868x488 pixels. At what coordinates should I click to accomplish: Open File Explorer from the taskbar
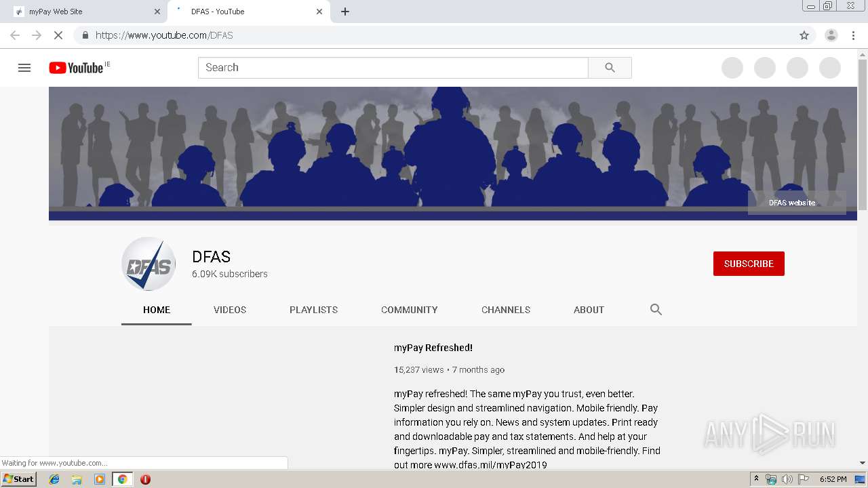77,479
